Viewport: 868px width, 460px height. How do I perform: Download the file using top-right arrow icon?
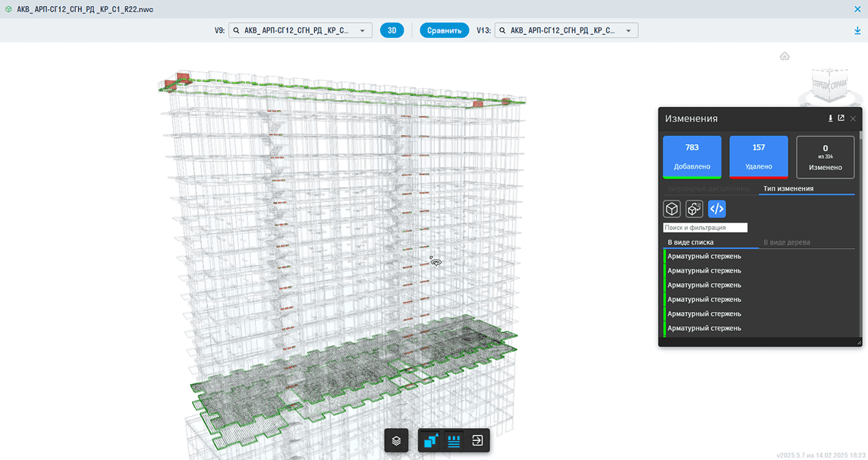[857, 31]
